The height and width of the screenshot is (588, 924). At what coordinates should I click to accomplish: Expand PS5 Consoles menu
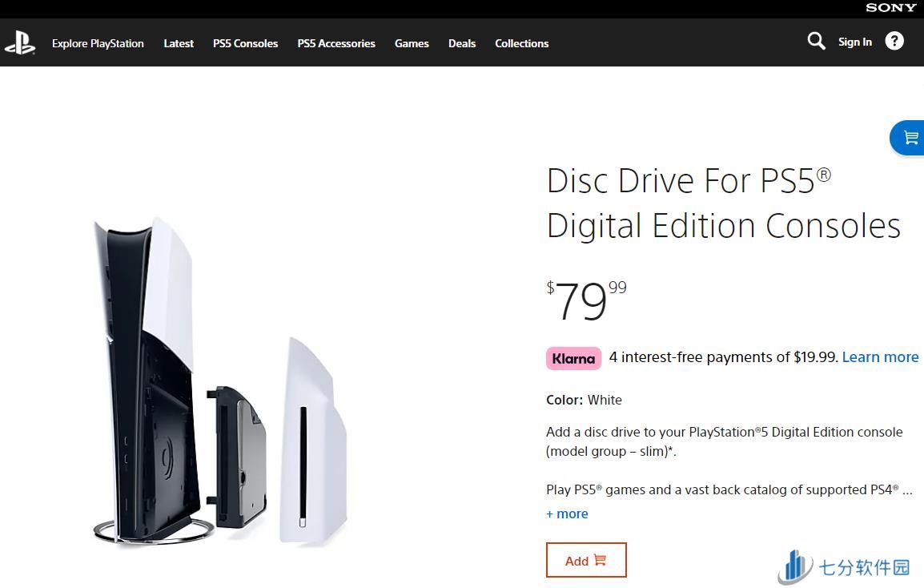[245, 43]
